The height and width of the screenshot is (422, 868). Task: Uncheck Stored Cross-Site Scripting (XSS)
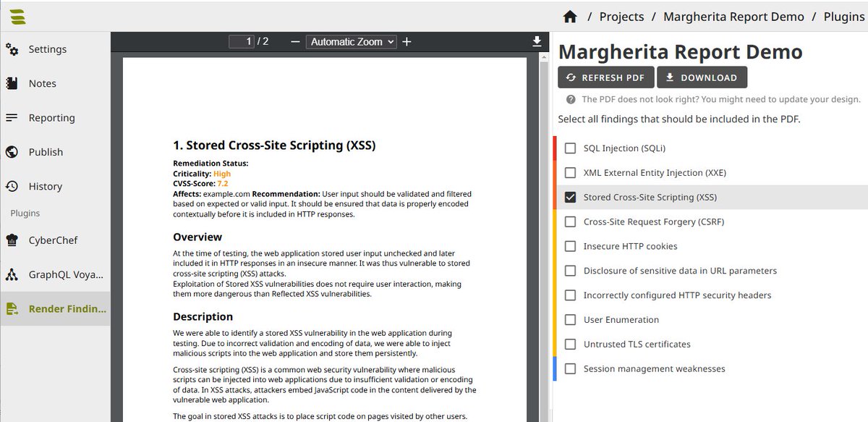coord(570,197)
